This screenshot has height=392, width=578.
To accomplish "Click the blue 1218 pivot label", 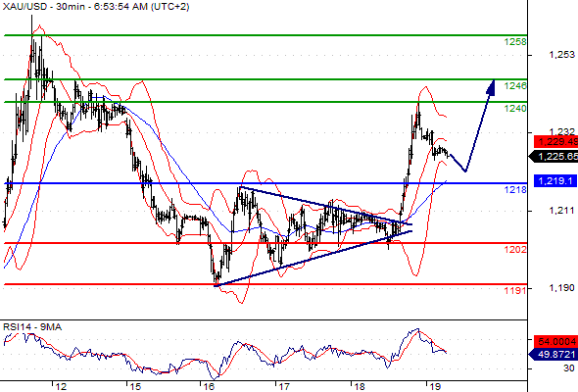I will pyautogui.click(x=515, y=190).
